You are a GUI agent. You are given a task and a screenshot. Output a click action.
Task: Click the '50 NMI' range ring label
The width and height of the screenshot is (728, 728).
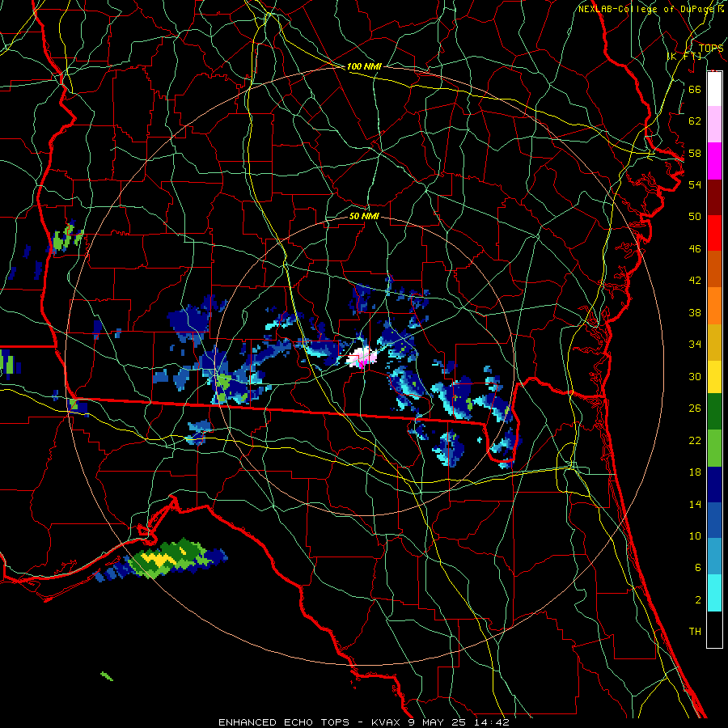tap(364, 216)
